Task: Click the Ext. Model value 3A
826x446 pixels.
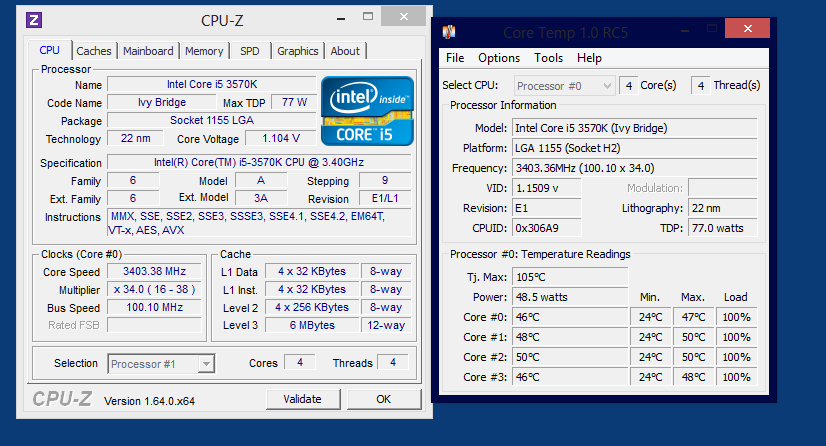Action: click(261, 198)
